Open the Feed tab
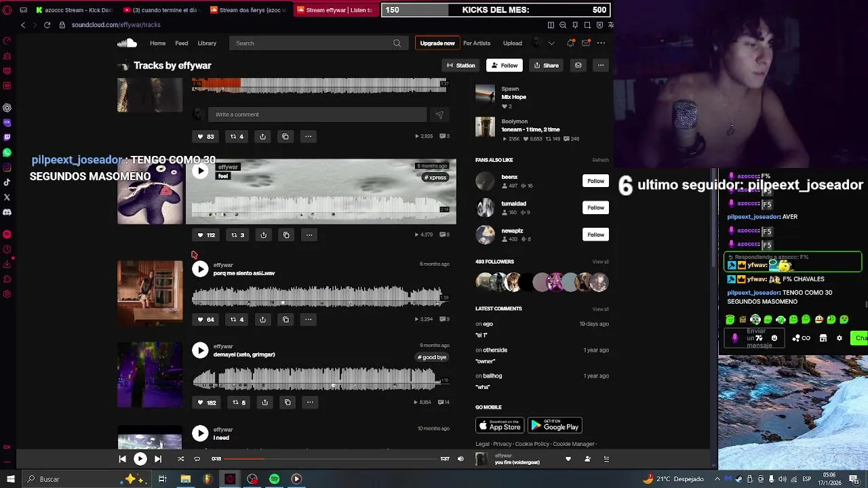 tap(182, 43)
